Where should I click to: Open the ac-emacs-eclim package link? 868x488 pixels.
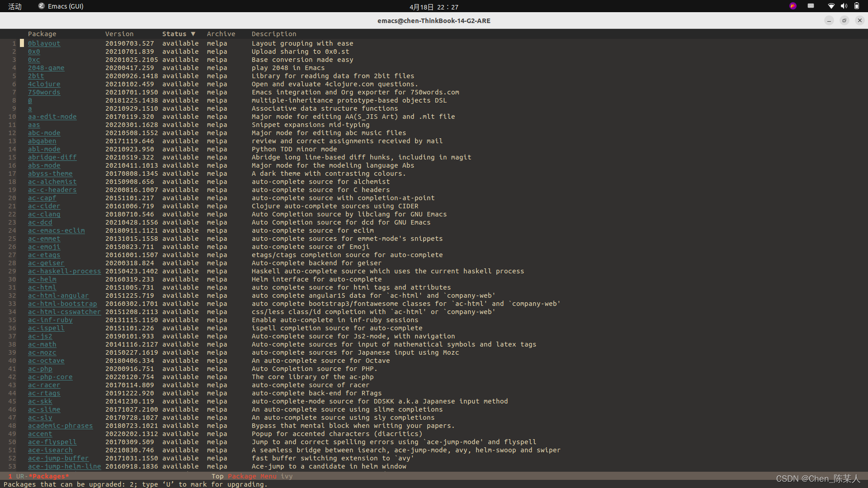pos(57,230)
